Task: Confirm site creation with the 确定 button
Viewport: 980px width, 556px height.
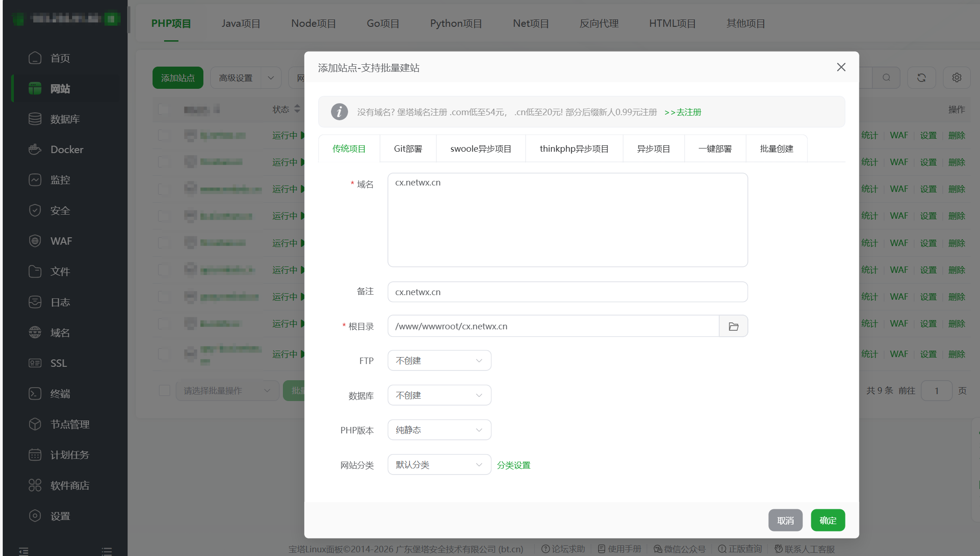Action: coord(827,520)
